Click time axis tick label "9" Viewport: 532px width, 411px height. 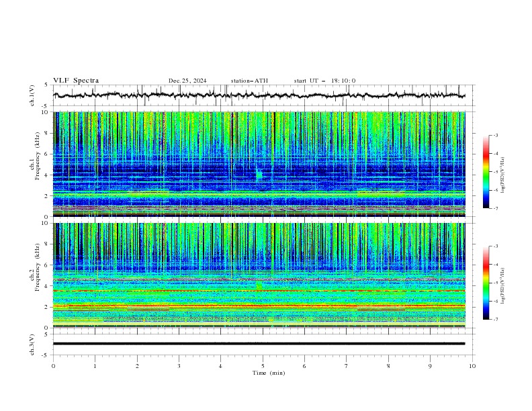pos(430,366)
